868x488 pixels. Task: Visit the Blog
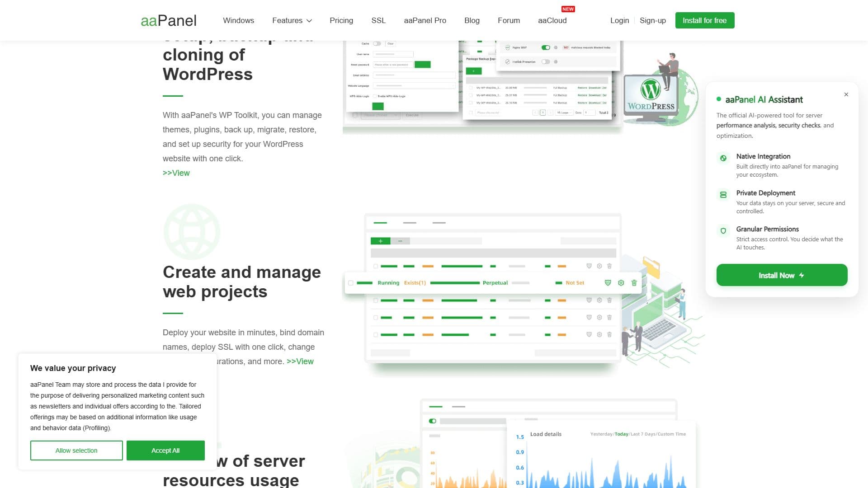coord(472,20)
